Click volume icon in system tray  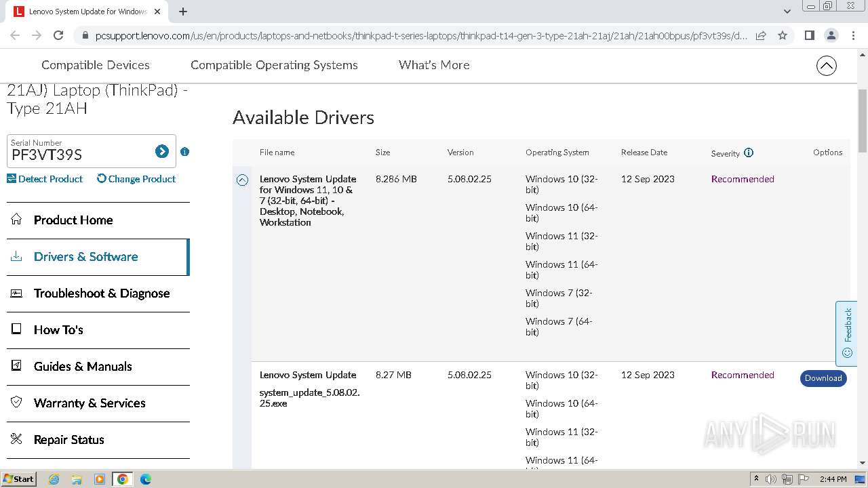(771, 479)
